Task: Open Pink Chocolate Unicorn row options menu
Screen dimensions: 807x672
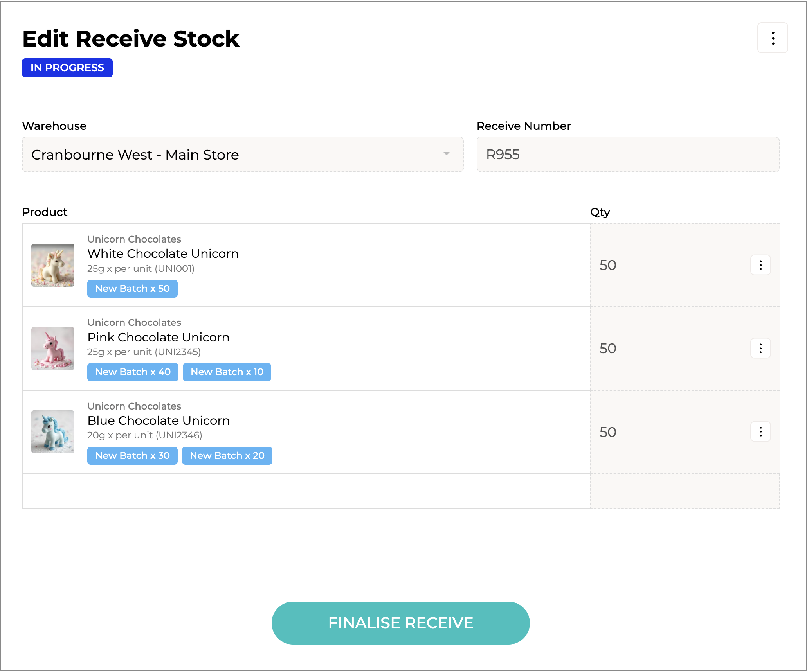Action: coord(760,349)
